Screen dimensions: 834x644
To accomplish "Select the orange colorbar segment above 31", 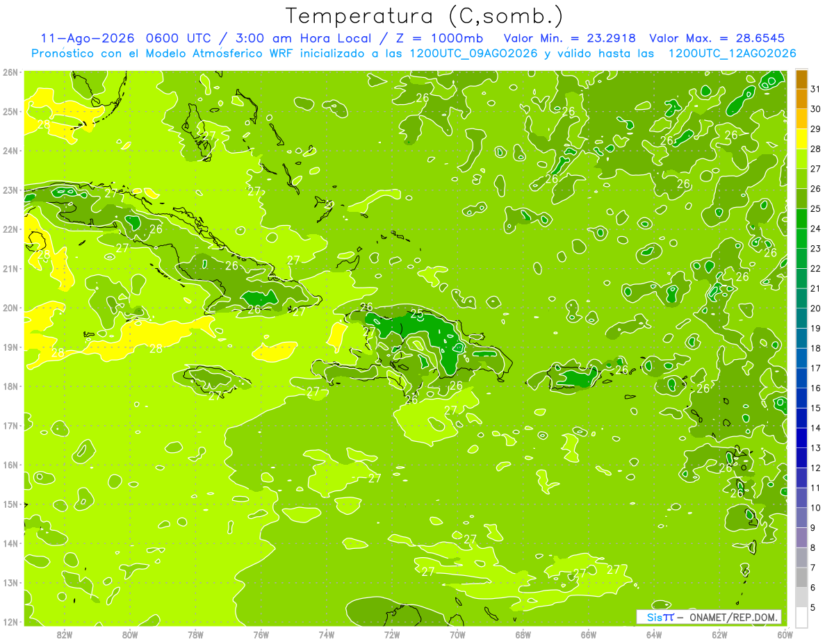I will coord(801,79).
